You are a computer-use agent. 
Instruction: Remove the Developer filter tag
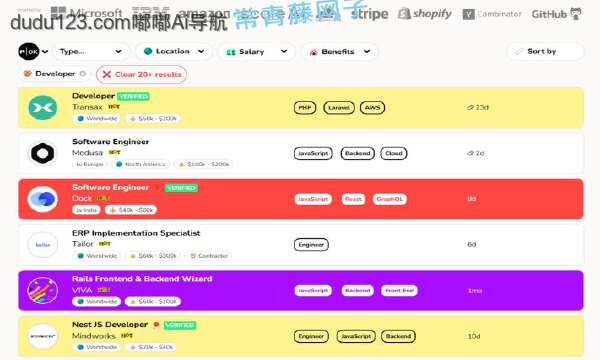coord(83,73)
